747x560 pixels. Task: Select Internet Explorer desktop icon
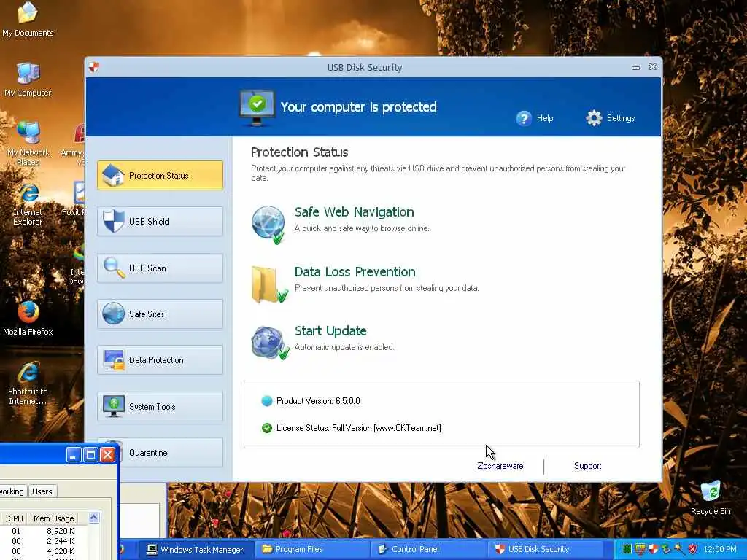28,204
